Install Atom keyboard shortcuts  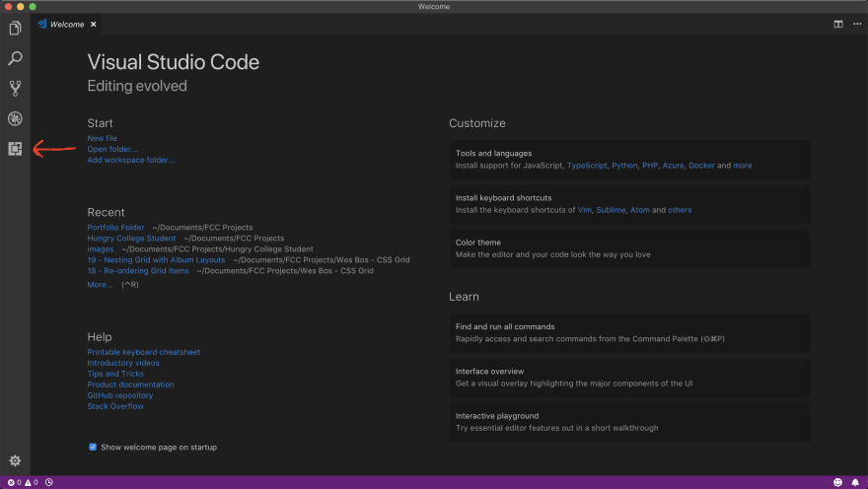(x=640, y=210)
